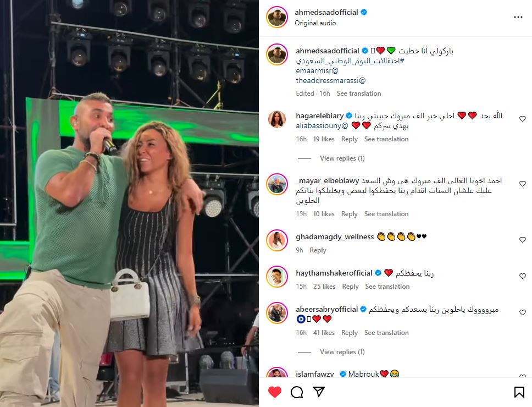Share the post via paper plane icon
Screen dimensions: 532x407
point(319,392)
